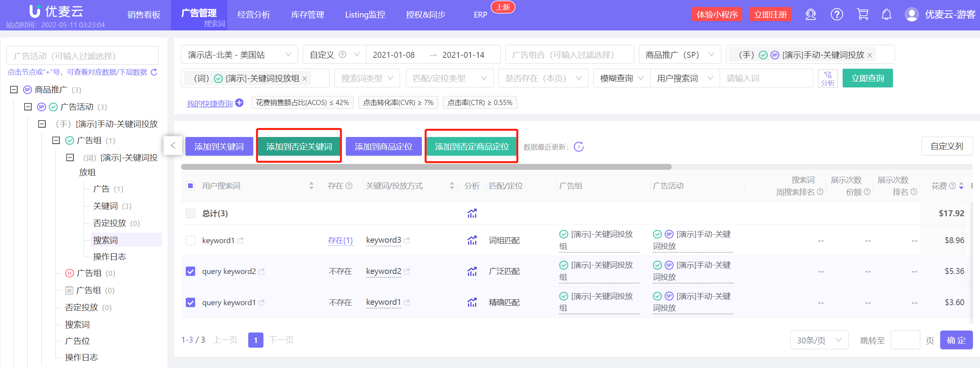Click the 存在(1) link in keyword1 row
This screenshot has width=980, height=368.
pyautogui.click(x=340, y=240)
